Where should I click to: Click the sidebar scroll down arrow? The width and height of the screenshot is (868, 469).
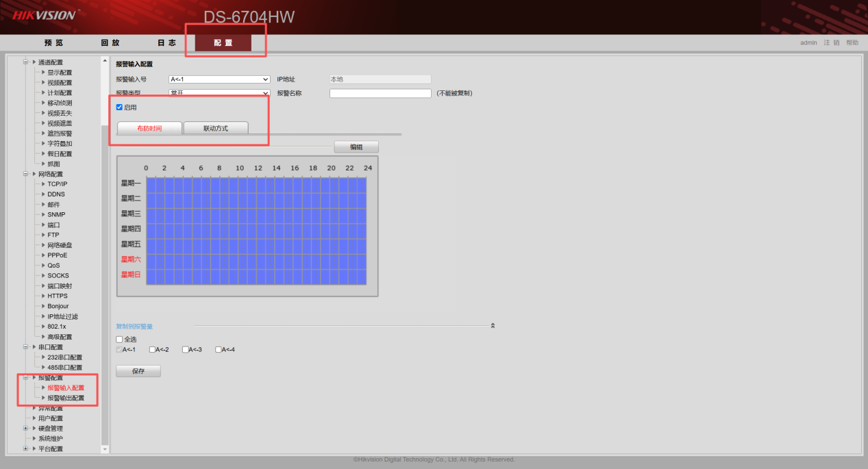coord(105,449)
